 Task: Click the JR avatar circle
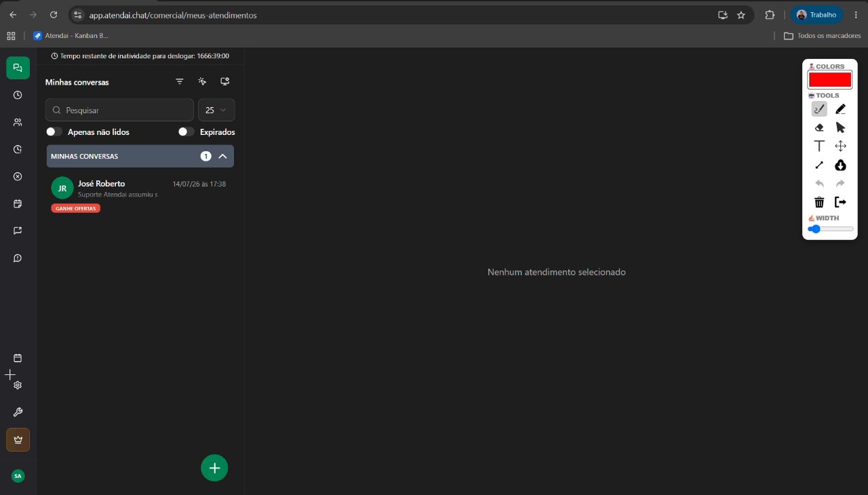(x=62, y=188)
